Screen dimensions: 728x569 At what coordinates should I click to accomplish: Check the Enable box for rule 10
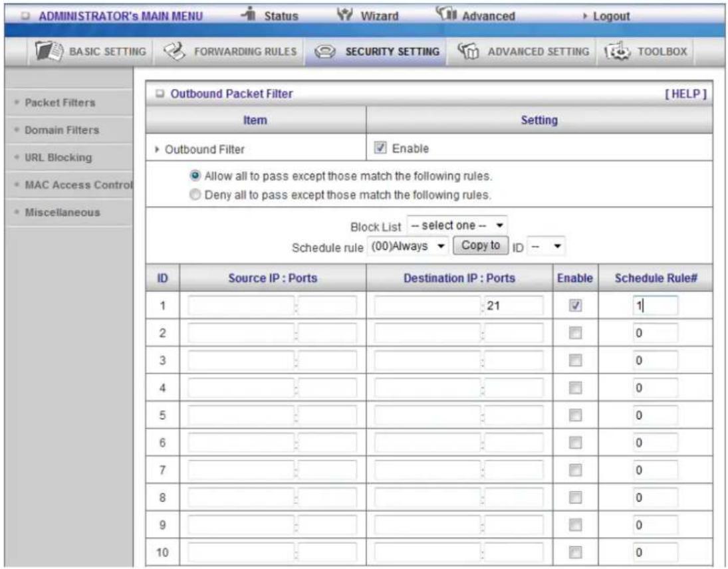575,552
